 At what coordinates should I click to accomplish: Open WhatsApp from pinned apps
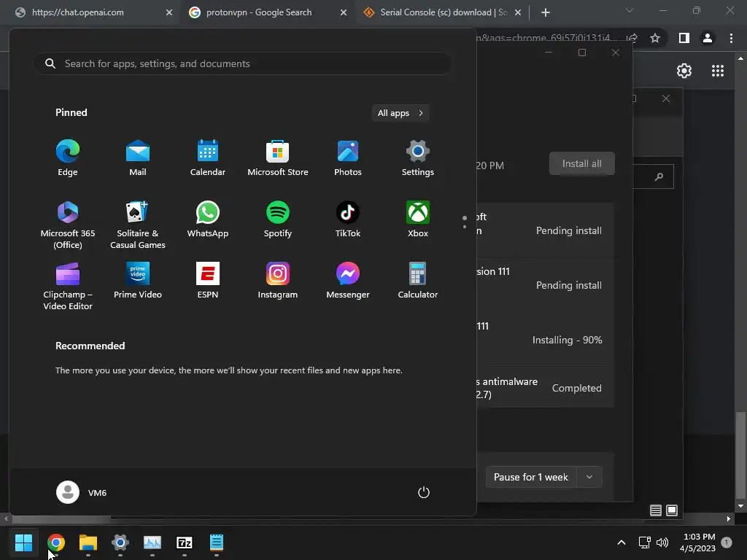point(208,220)
